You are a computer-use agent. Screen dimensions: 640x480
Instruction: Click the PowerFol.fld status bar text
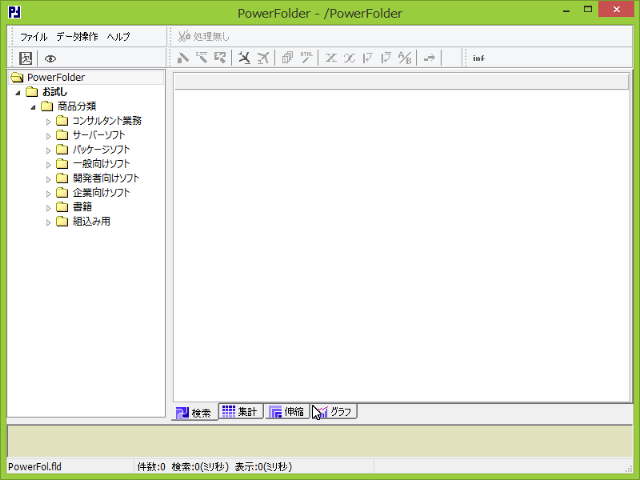click(x=35, y=467)
